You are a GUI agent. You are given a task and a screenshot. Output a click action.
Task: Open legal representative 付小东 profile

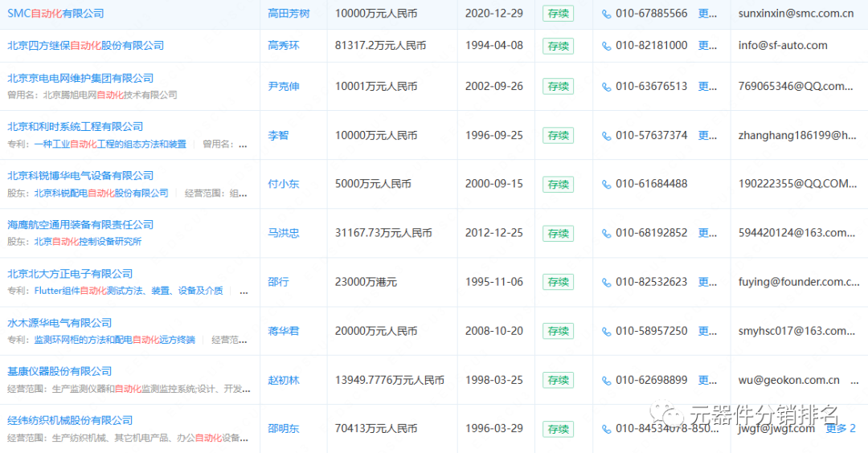point(284,184)
